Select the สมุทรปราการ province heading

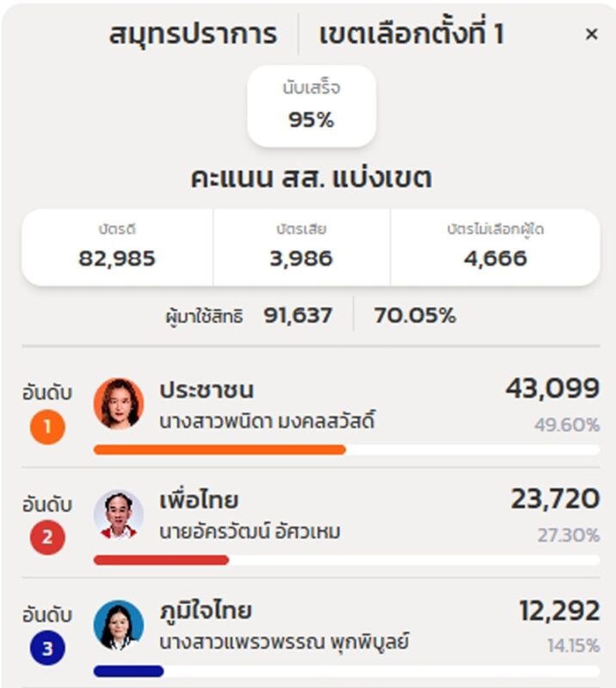(x=194, y=34)
